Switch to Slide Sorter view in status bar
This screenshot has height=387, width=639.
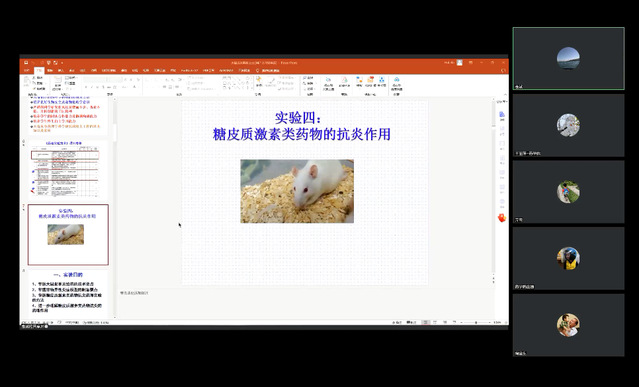coord(435,322)
